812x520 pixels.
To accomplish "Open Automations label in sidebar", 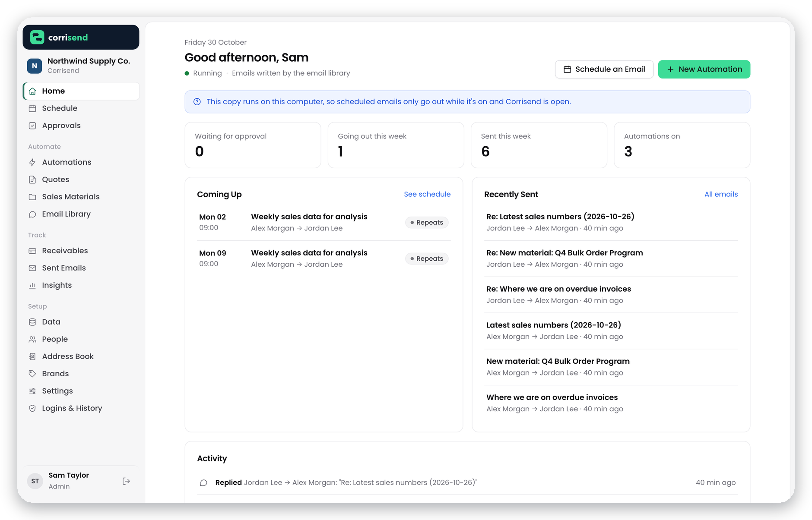I will point(67,162).
